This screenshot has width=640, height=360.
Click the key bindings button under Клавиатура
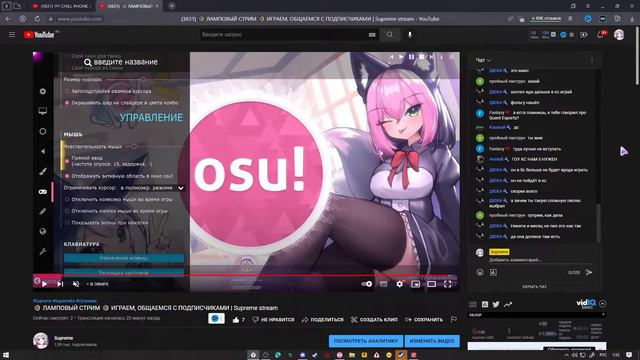point(124,258)
